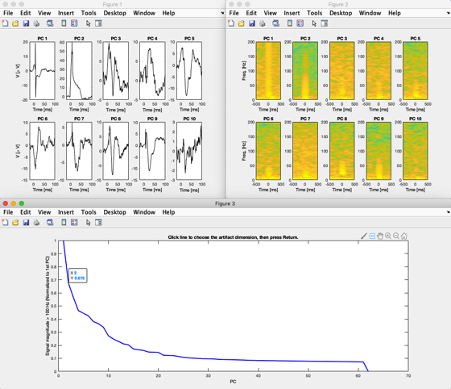Select Edit Plot arrow tool in Figure 2
Screen dimensions: 451x389
(x=314, y=23)
